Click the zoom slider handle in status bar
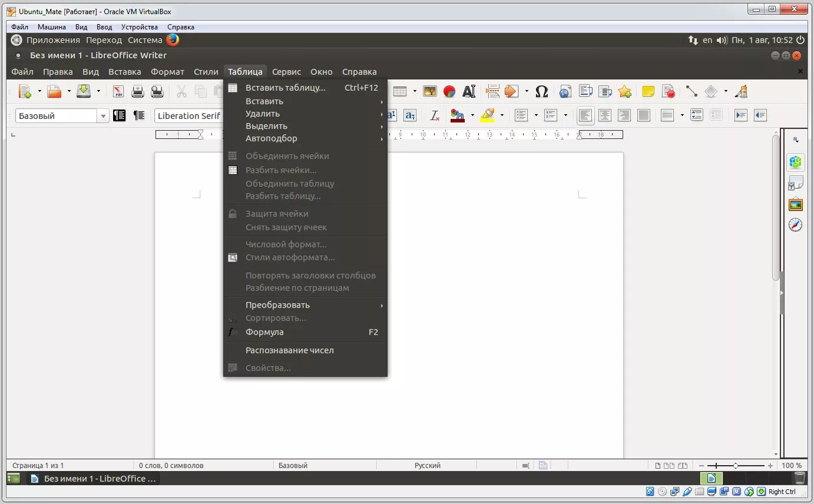 coord(735,466)
